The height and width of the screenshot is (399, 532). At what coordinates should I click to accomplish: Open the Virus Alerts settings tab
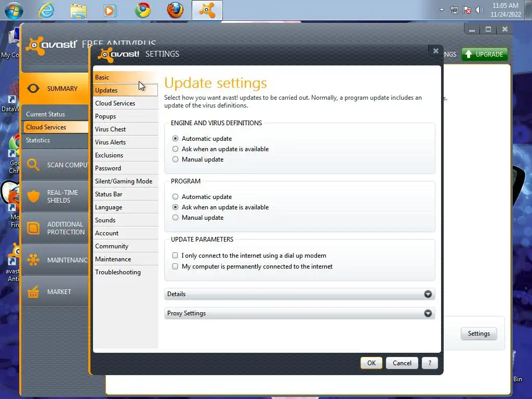coord(126,142)
